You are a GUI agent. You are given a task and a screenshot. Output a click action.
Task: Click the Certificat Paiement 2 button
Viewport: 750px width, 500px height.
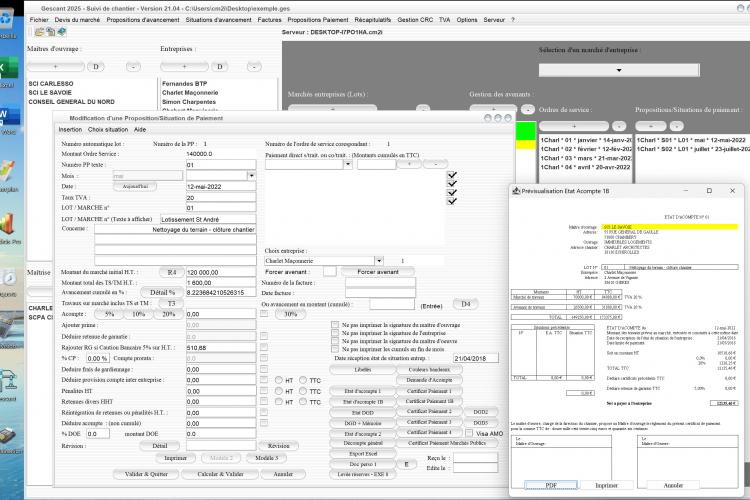tap(429, 411)
